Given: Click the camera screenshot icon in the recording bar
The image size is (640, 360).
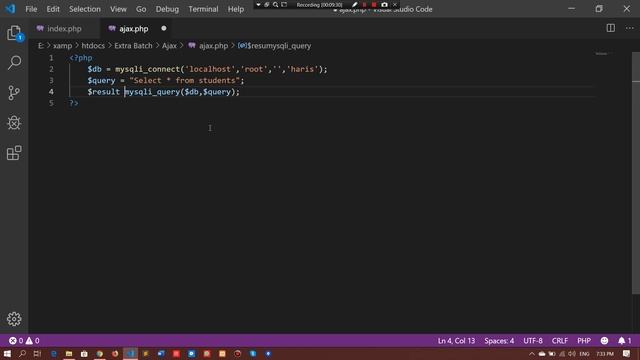Looking at the screenshot, I should click(x=384, y=5).
